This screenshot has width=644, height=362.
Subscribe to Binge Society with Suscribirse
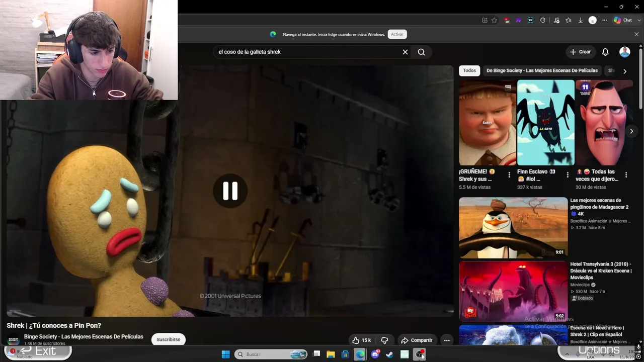(x=168, y=339)
